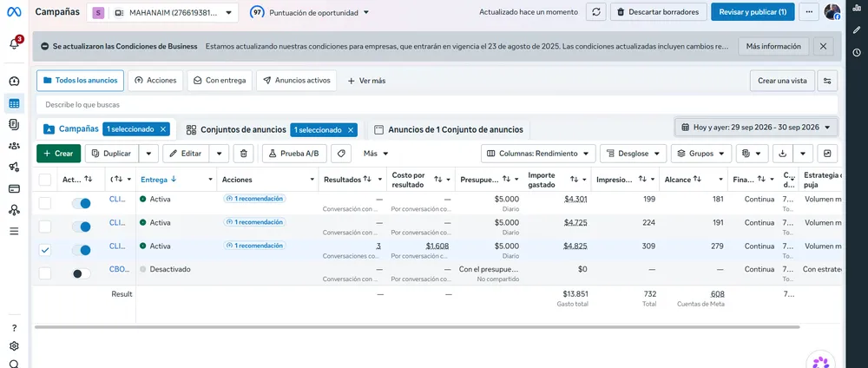The image size is (868, 368).
Task: Open the Grupos dropdown
Action: [x=701, y=154]
